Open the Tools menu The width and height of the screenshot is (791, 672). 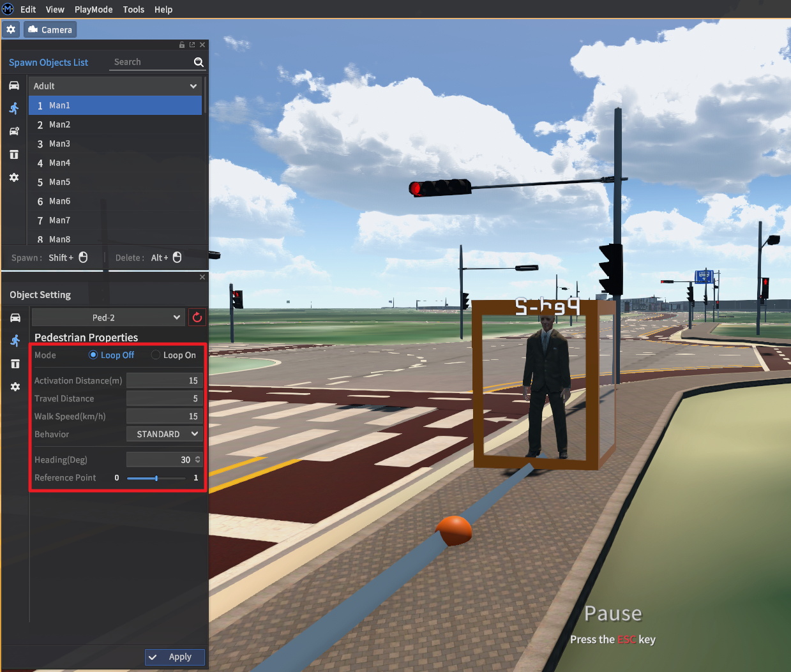pos(133,10)
